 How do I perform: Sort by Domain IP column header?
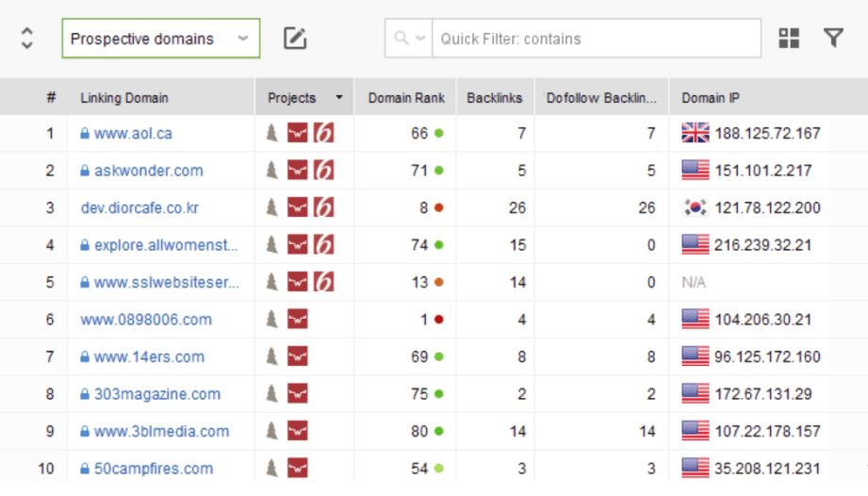[x=711, y=97]
